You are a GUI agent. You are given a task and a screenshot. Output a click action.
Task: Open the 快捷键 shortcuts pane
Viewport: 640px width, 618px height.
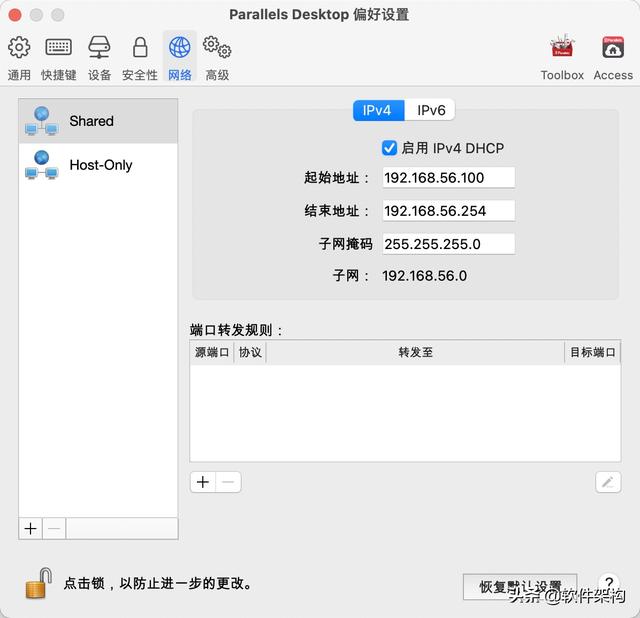click(58, 57)
